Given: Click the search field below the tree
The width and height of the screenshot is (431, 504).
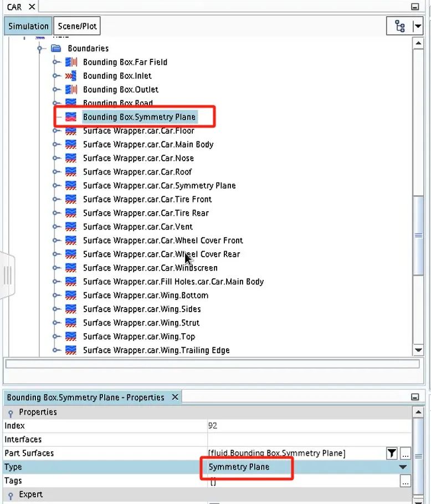Looking at the screenshot, I should click(x=212, y=364).
